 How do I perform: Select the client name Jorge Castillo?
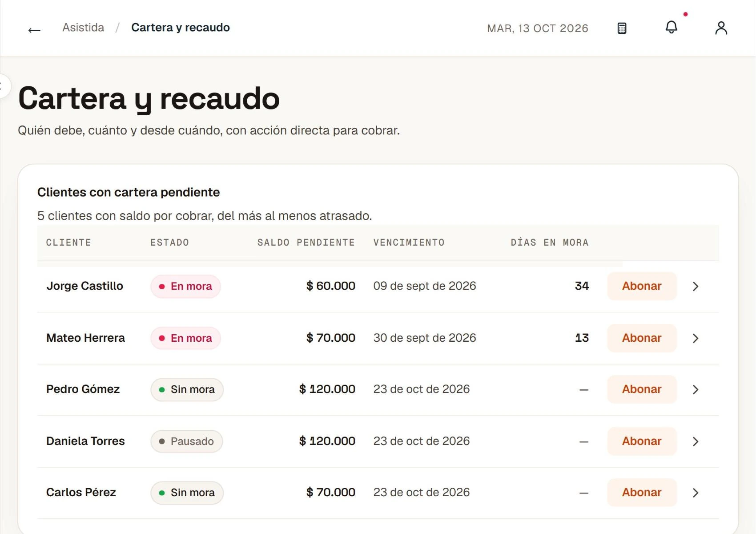pos(84,286)
